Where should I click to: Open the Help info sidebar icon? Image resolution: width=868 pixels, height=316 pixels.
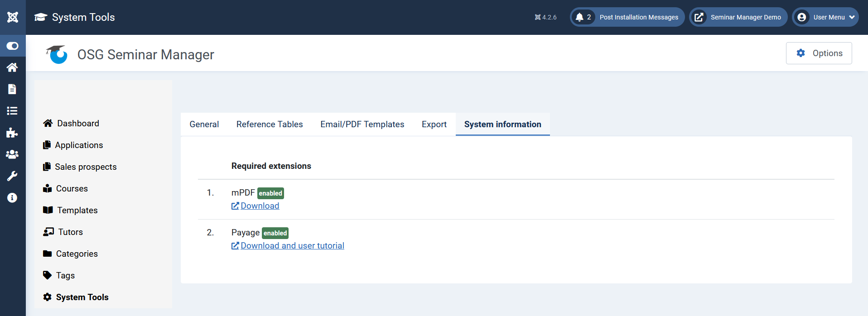(13, 198)
